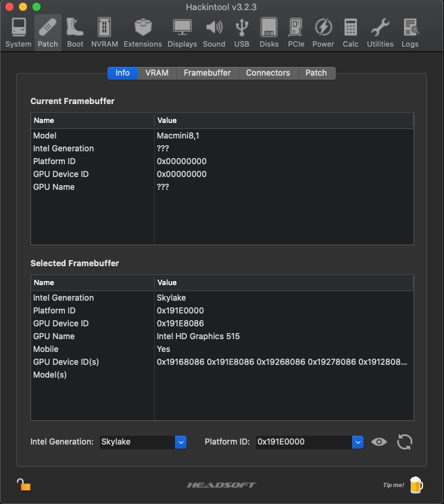Select the Model(s) row
Viewport: 444px width, 504px height.
click(x=222, y=375)
